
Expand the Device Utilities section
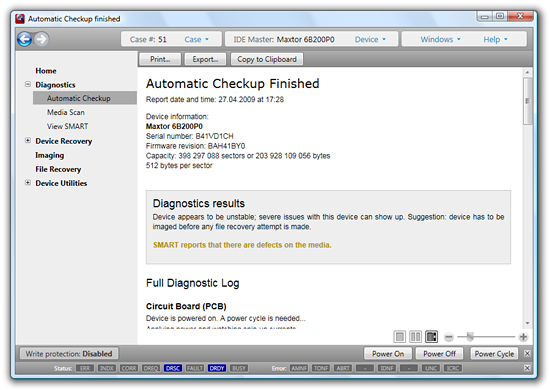pyautogui.click(x=28, y=183)
